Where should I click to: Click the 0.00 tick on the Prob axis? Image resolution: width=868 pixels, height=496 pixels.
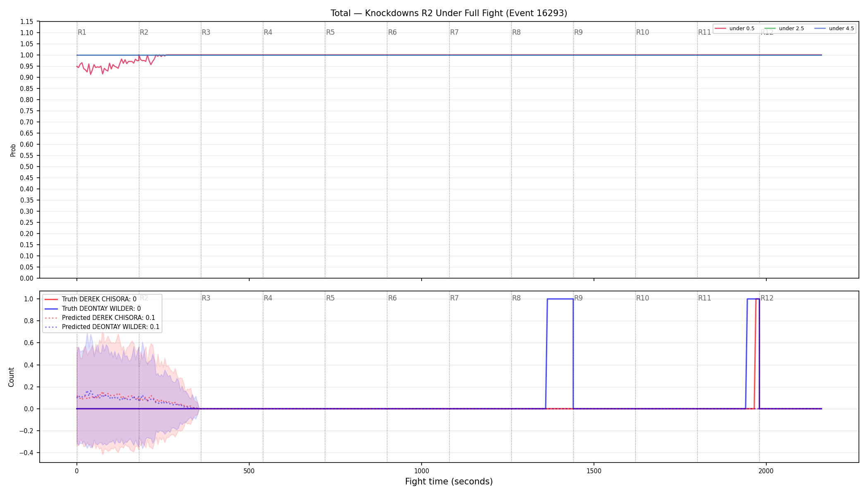tap(27, 278)
